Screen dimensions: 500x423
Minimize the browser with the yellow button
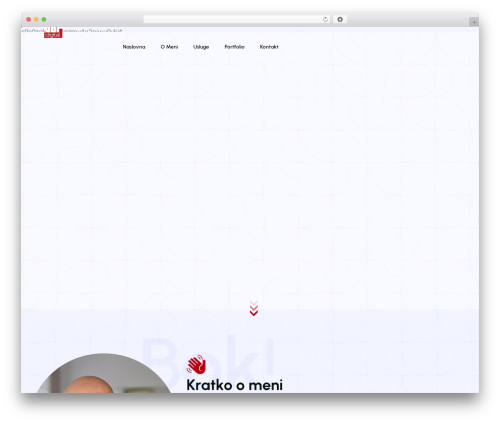[36, 19]
